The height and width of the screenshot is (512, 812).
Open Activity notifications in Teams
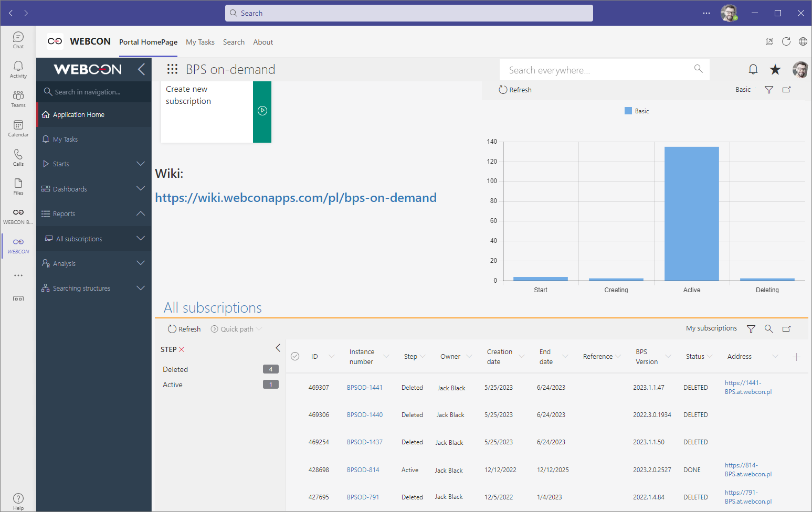coord(18,69)
